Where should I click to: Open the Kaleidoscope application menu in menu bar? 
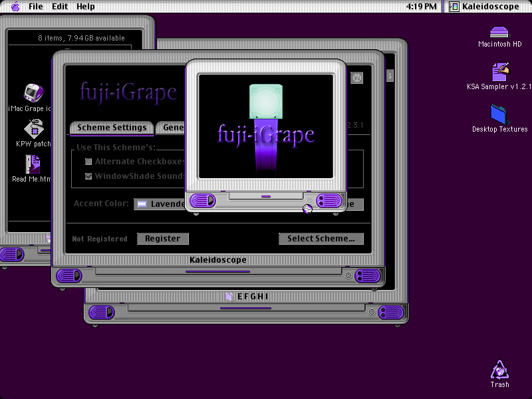tap(484, 7)
